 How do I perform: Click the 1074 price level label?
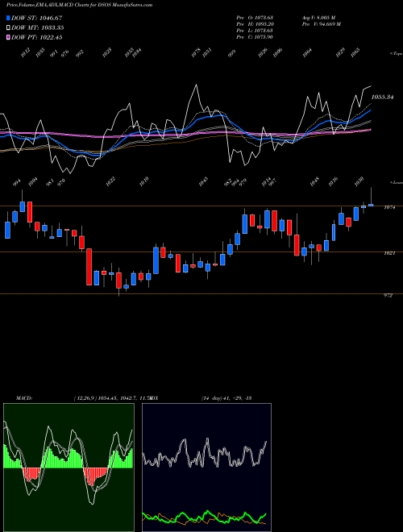pyautogui.click(x=388, y=207)
